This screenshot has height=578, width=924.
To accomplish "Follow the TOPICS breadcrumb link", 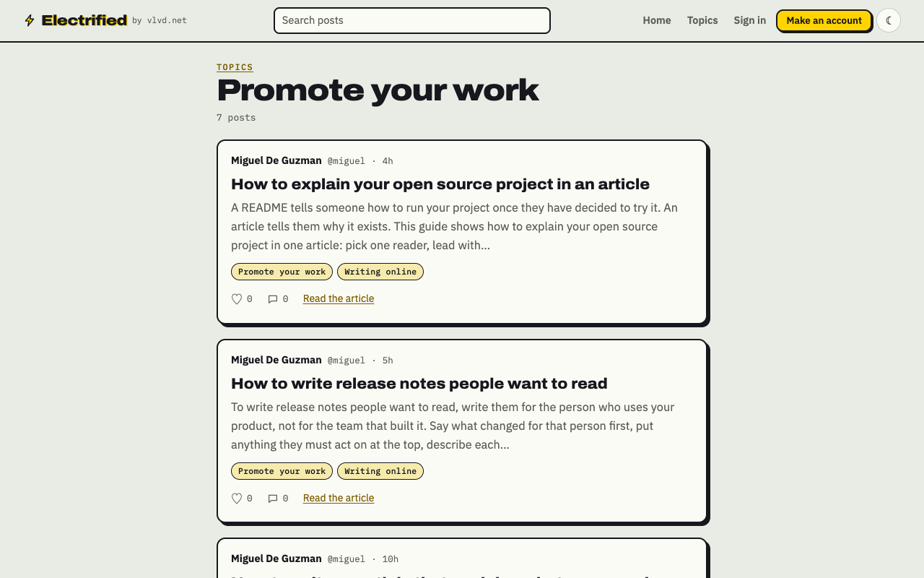I will pos(235,67).
